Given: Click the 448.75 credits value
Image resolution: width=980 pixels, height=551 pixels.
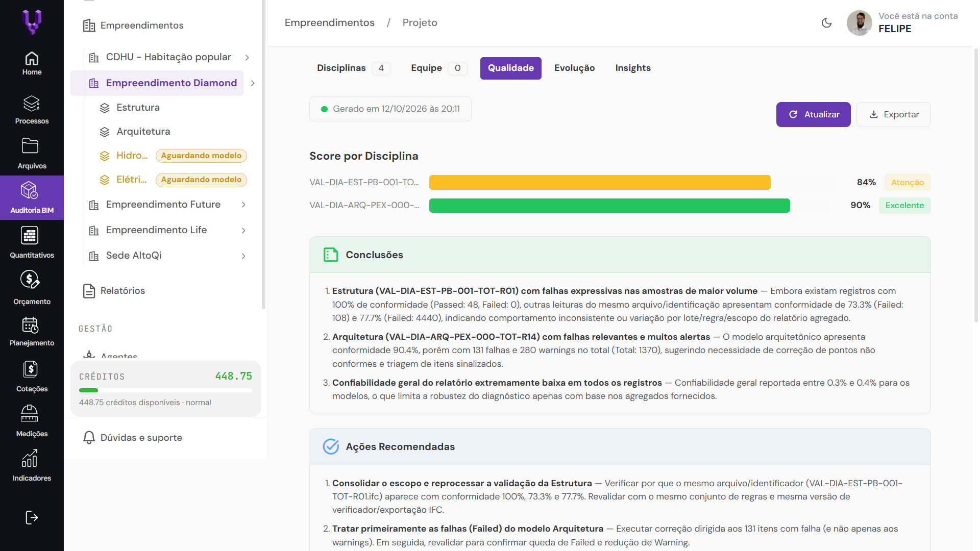Looking at the screenshot, I should tap(233, 376).
